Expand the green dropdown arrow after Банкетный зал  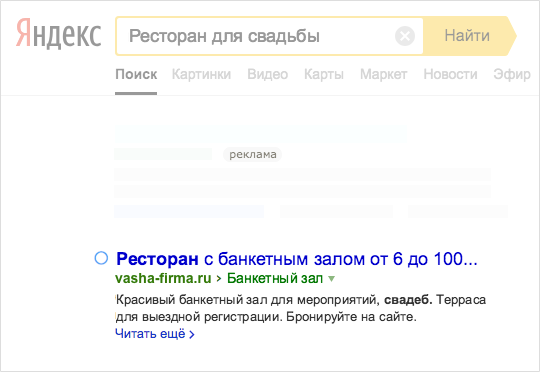click(331, 279)
